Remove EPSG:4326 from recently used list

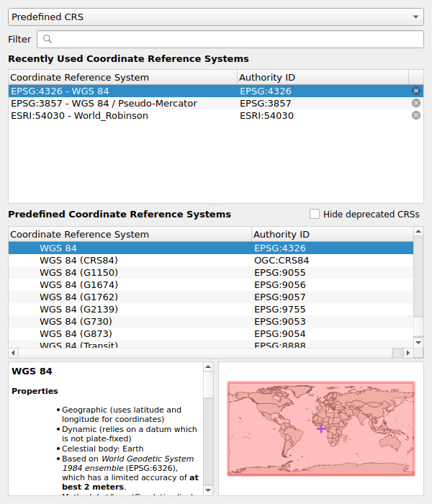415,91
